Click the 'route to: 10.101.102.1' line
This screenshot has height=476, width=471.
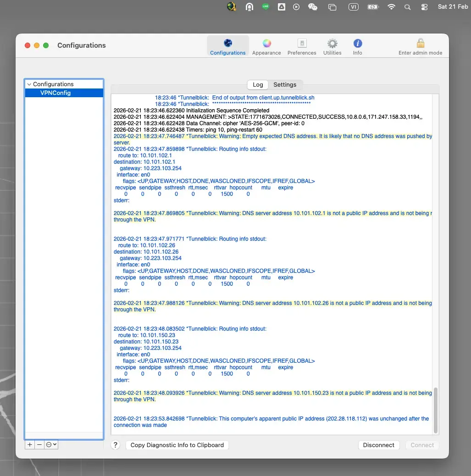tap(145, 155)
